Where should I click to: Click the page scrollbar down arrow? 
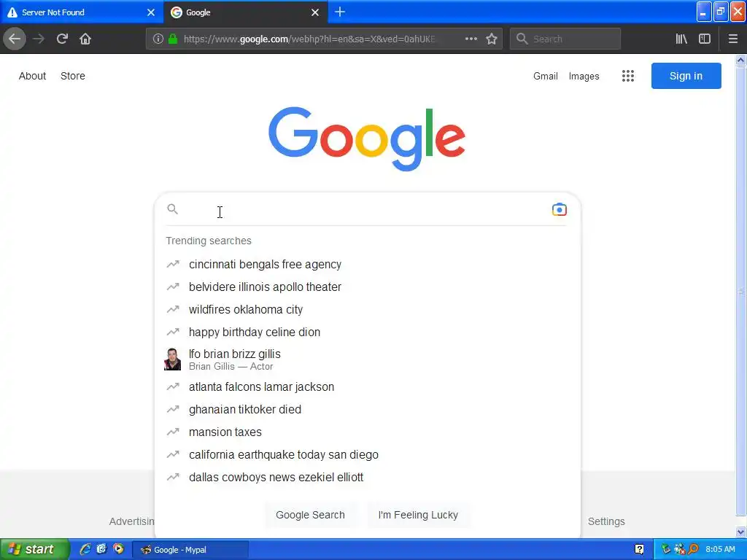point(741,532)
